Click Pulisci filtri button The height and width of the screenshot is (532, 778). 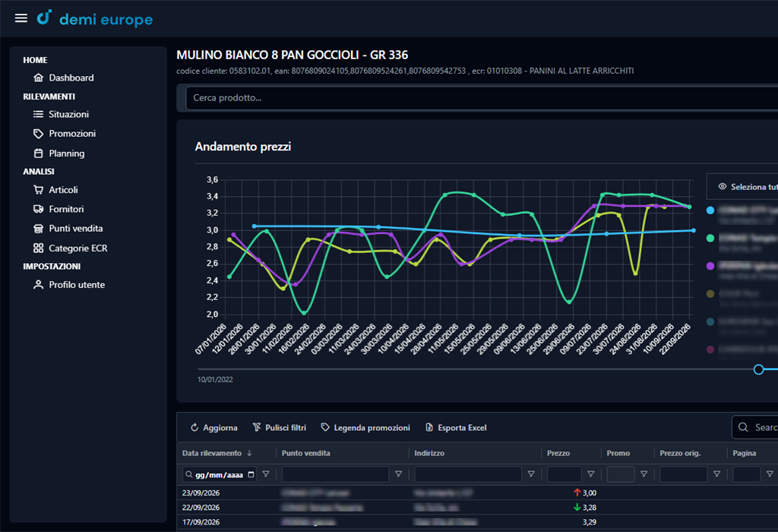pyautogui.click(x=280, y=428)
